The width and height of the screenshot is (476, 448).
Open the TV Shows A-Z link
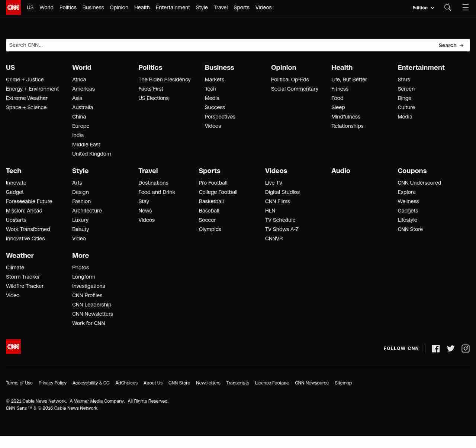pyautogui.click(x=282, y=229)
